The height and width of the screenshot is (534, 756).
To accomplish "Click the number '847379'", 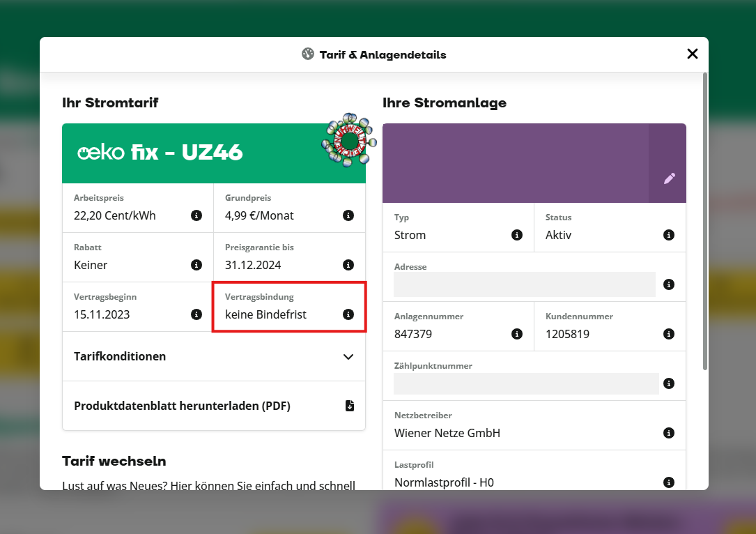I will click(413, 334).
